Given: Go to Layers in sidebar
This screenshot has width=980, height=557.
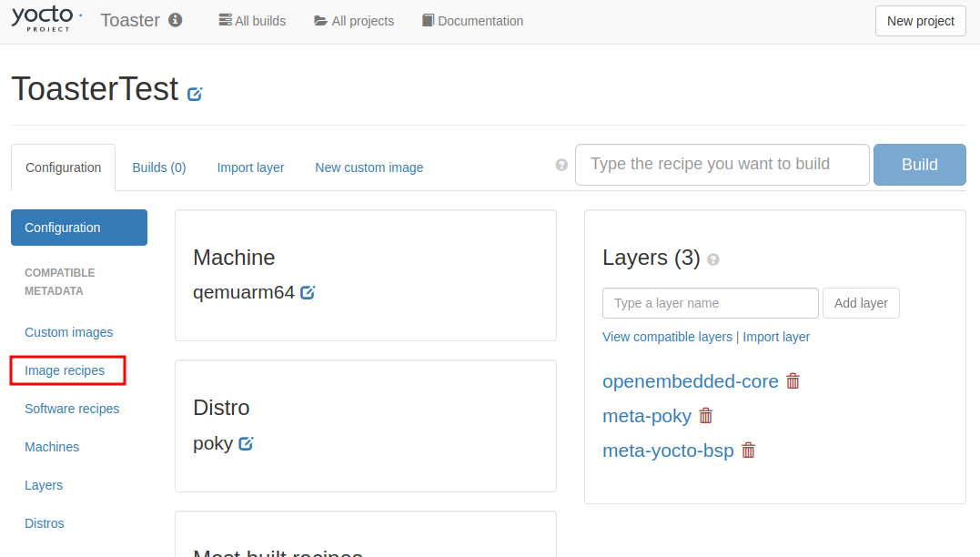Looking at the screenshot, I should click(44, 485).
